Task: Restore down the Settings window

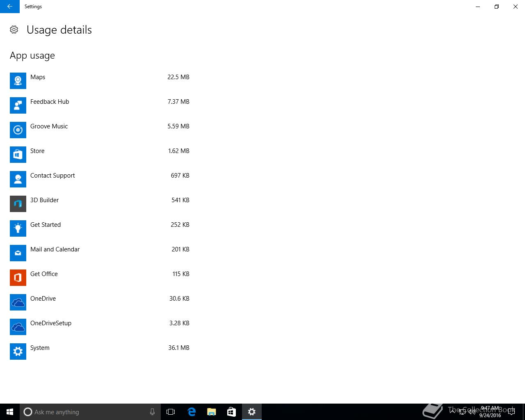Action: pos(497,7)
